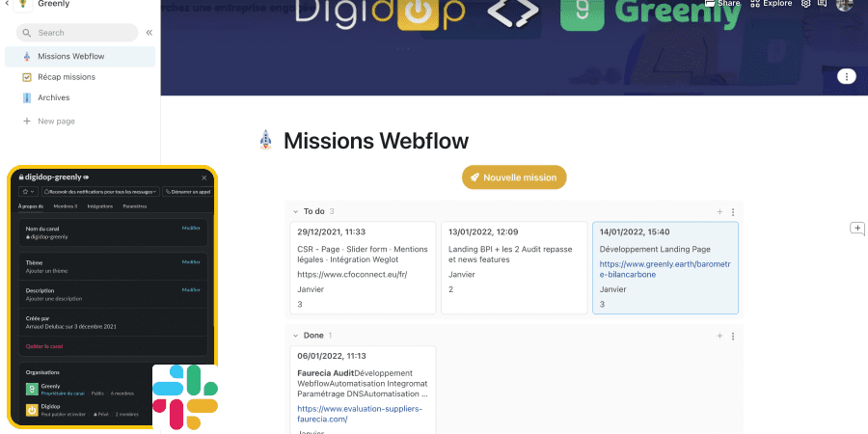868x434 pixels.
Task: Open the Missions Webflow page in the sidebar
Action: [80, 57]
